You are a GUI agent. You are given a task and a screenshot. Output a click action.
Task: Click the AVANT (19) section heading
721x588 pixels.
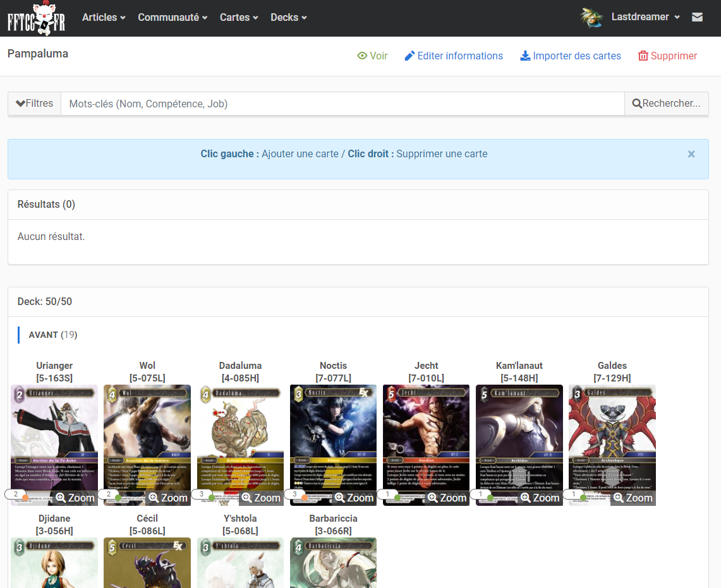[53, 335]
